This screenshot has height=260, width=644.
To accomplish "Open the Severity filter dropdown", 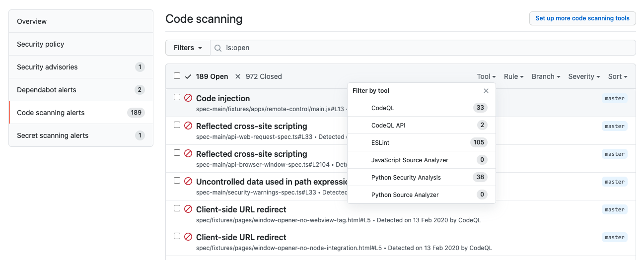I will tap(584, 76).
